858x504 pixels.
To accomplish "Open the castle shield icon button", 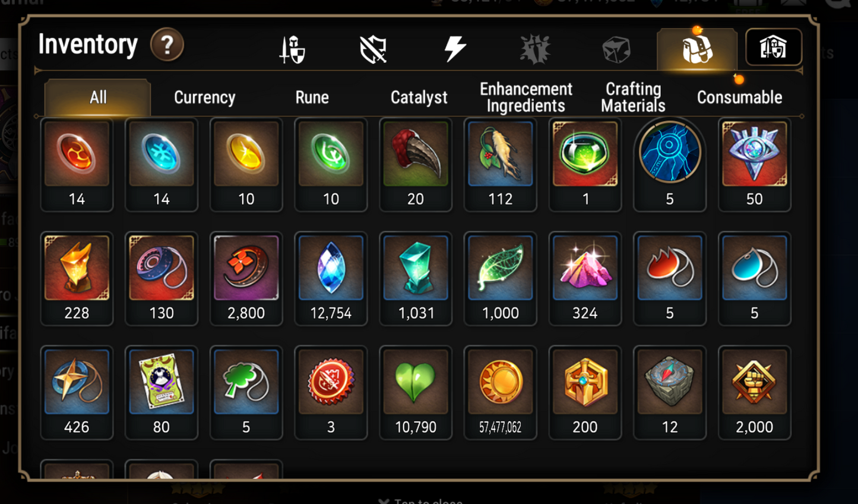I will coord(774,47).
